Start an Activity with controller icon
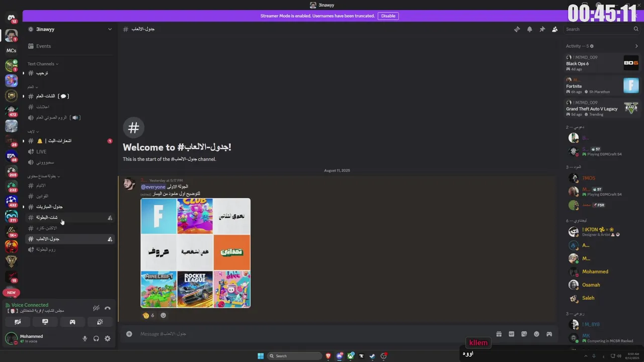 [72, 322]
